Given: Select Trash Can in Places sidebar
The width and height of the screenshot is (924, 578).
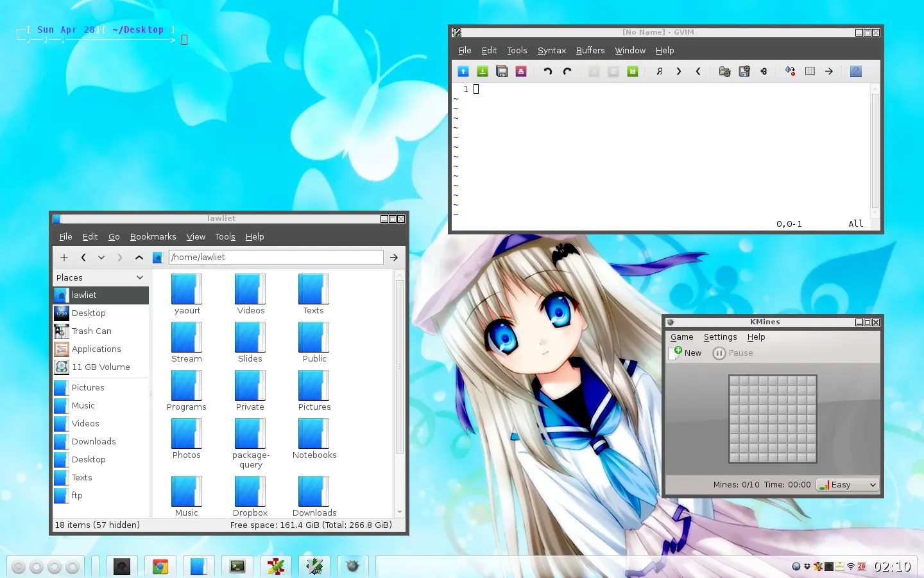Looking at the screenshot, I should 92,331.
